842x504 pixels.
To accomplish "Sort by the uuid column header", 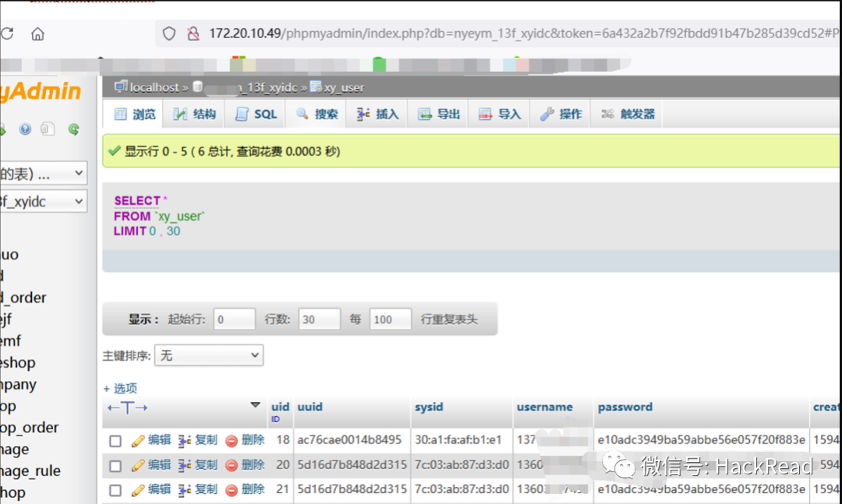I will pyautogui.click(x=310, y=407).
